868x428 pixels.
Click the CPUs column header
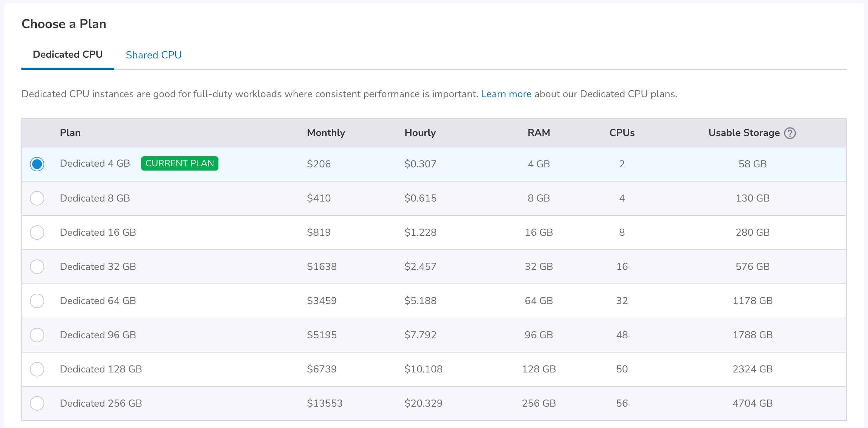622,133
